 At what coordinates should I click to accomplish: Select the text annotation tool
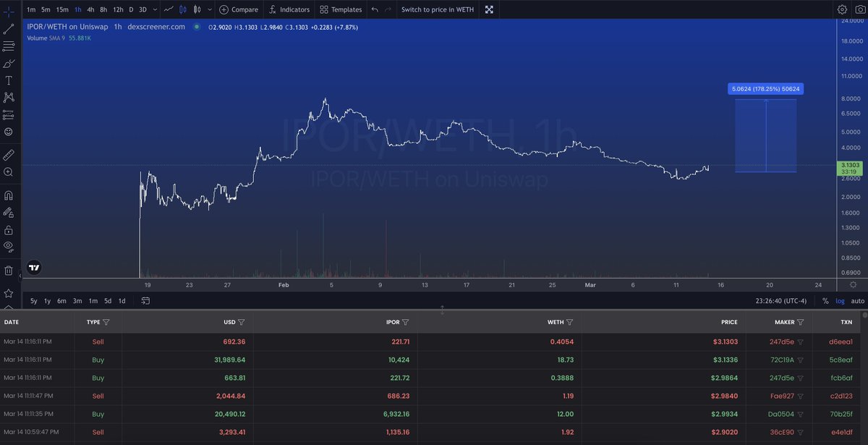9,80
